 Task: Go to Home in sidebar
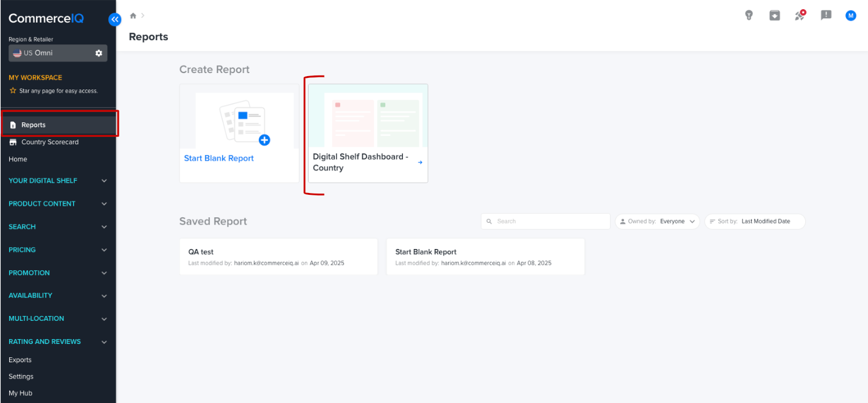click(18, 159)
